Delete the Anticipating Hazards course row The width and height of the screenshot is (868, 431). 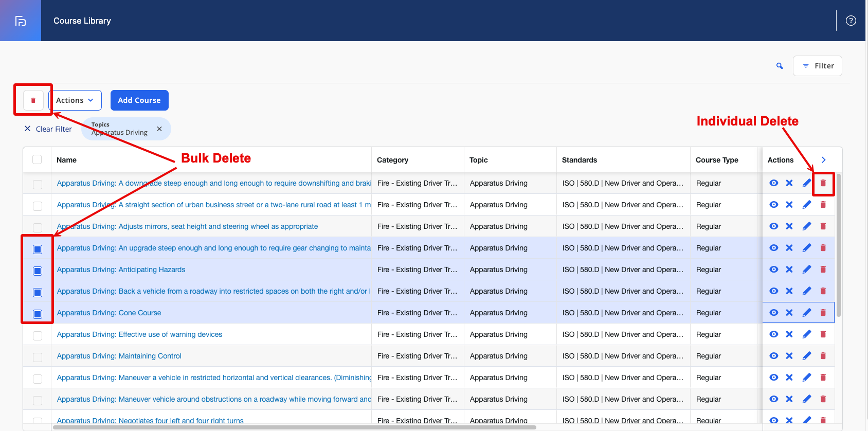(x=823, y=270)
